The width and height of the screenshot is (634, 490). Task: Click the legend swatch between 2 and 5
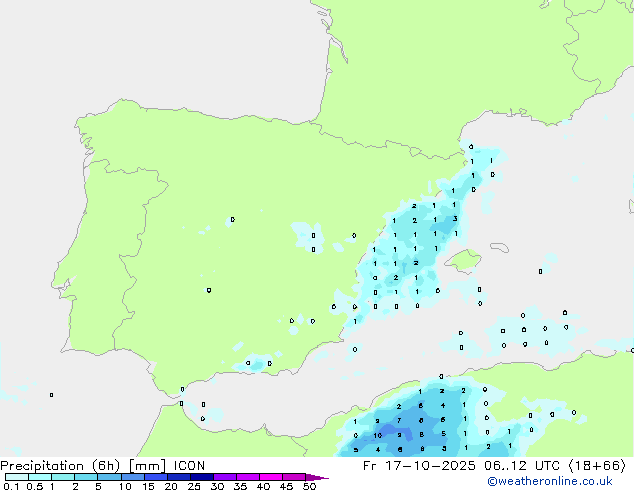pos(86,477)
